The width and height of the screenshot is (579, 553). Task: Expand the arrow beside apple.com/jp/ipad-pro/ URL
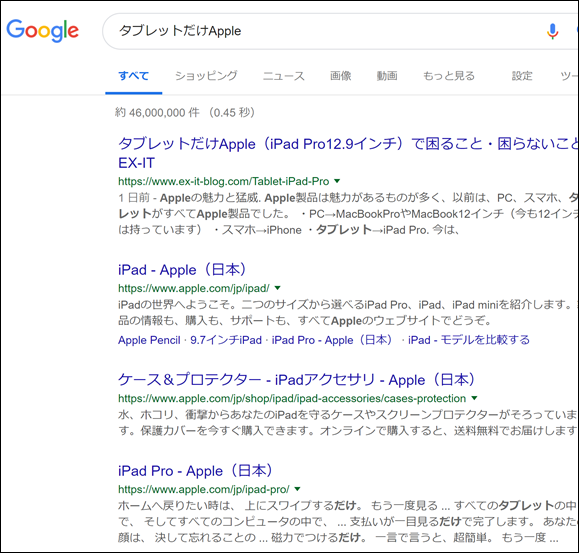pos(298,490)
